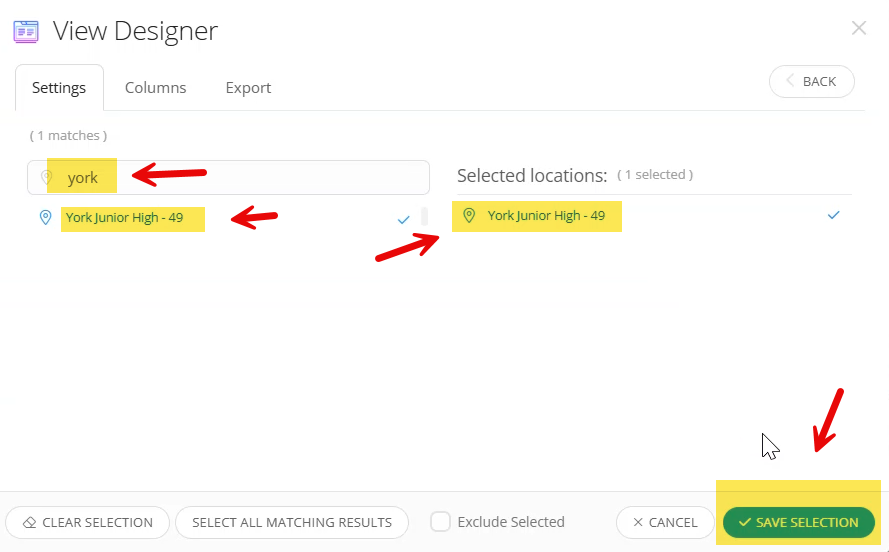
Task: Click pin icon in Selected locations list
Action: coord(469,216)
